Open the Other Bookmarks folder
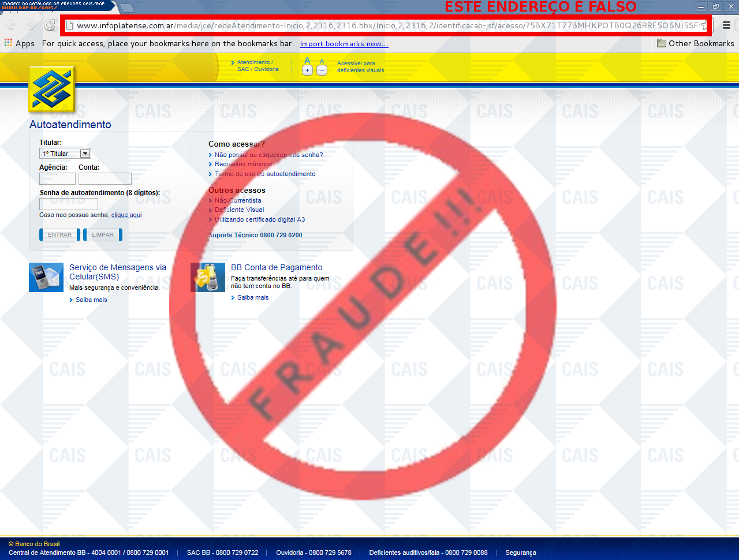This screenshot has width=739, height=560. pyautogui.click(x=695, y=43)
